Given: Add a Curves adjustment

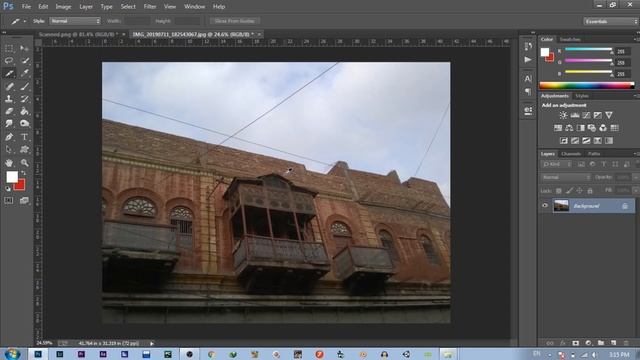Looking at the screenshot, I should click(x=586, y=115).
